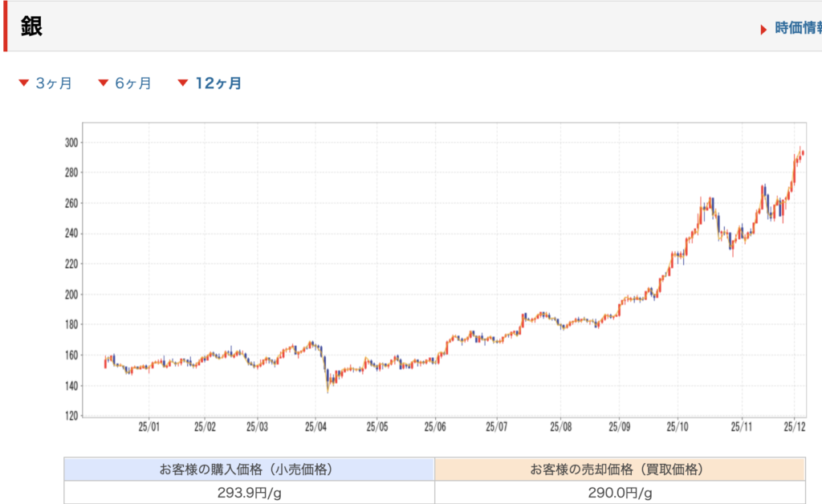Click the red arrow before 時価情報

tap(763, 30)
